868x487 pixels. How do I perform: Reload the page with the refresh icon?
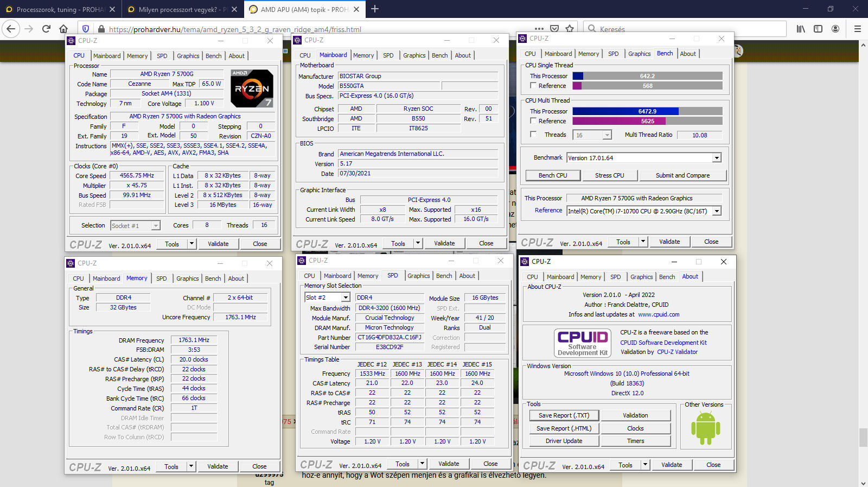(x=47, y=29)
